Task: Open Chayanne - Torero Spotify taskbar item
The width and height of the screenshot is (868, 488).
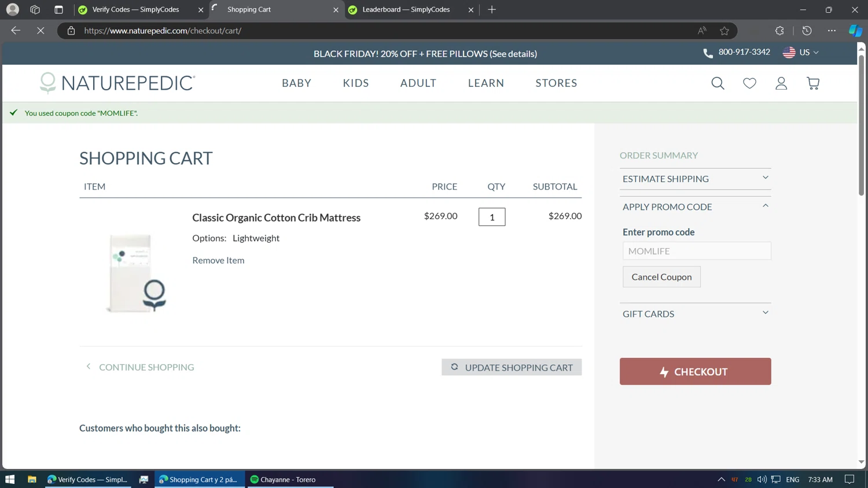Action: [x=290, y=479]
